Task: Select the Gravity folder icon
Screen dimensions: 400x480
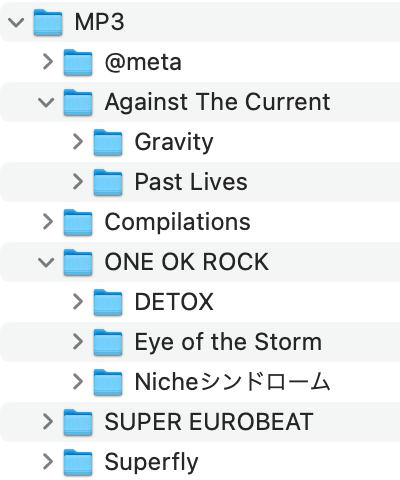Action: tap(108, 142)
